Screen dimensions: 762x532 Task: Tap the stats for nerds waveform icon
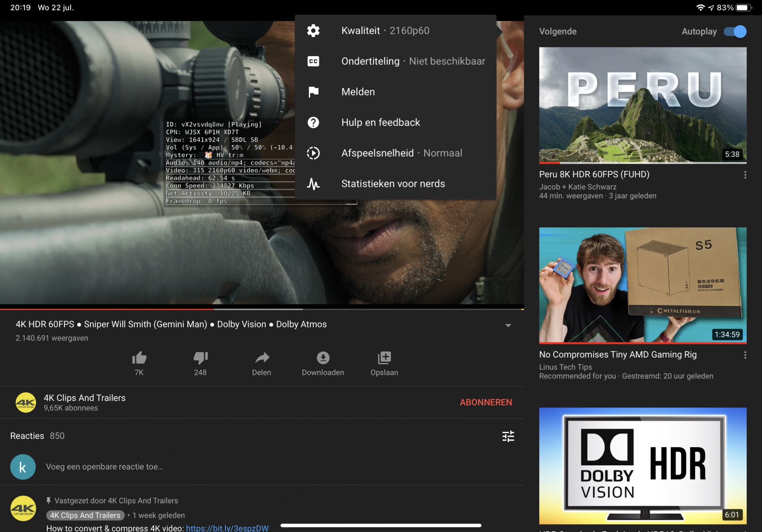click(x=313, y=184)
